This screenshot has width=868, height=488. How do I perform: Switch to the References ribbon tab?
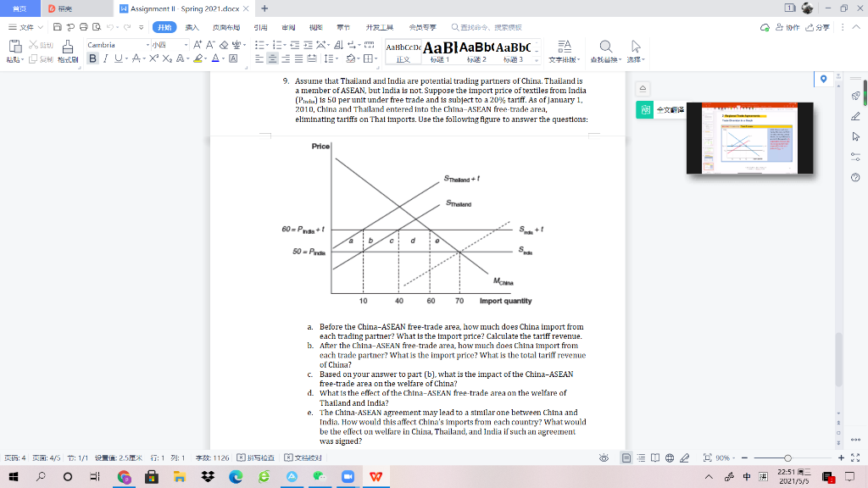(261, 27)
